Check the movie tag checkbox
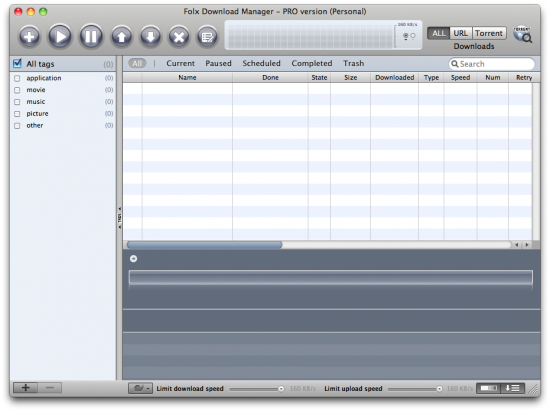This screenshot has height=411, width=550. click(x=17, y=90)
